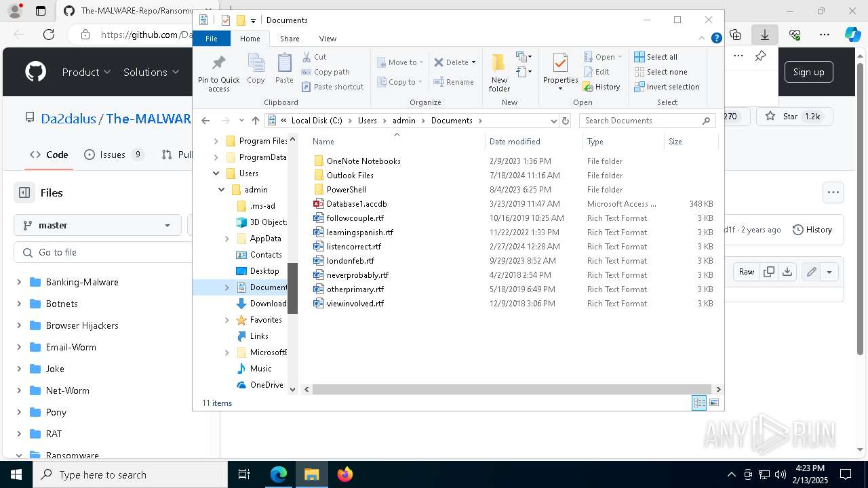Click Task View on taskbar
The width and height of the screenshot is (868, 488).
244,474
